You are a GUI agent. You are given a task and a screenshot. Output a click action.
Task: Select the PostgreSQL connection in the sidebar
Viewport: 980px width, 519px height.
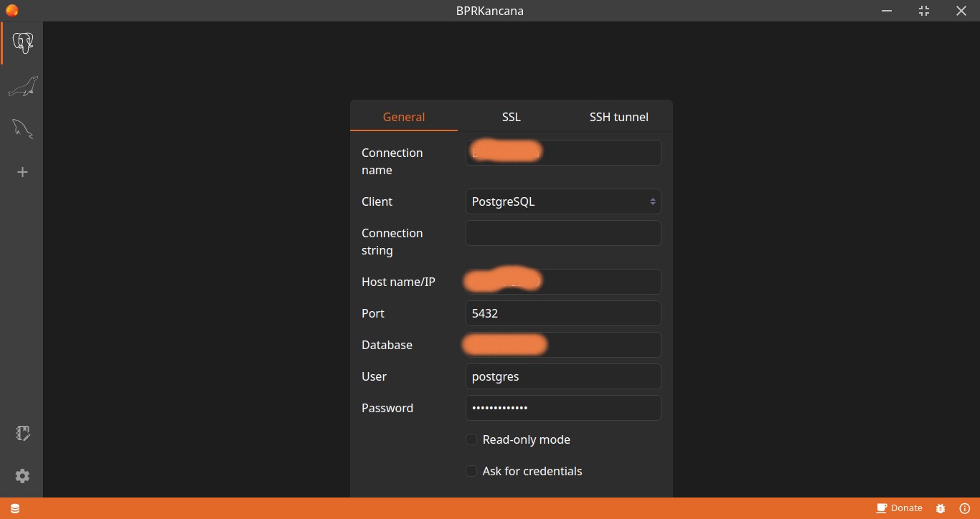click(x=22, y=43)
